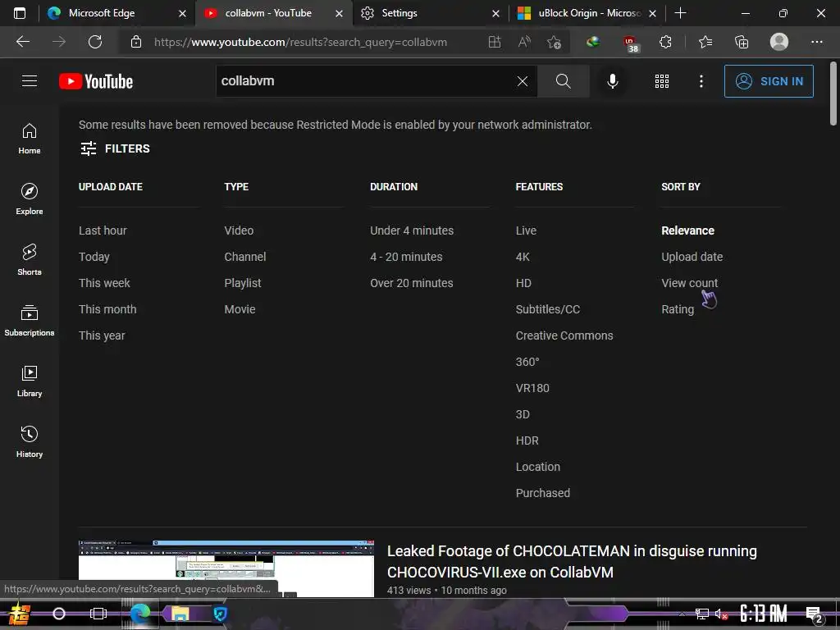
Task: Go to the YouTube logo home link
Action: (x=96, y=81)
